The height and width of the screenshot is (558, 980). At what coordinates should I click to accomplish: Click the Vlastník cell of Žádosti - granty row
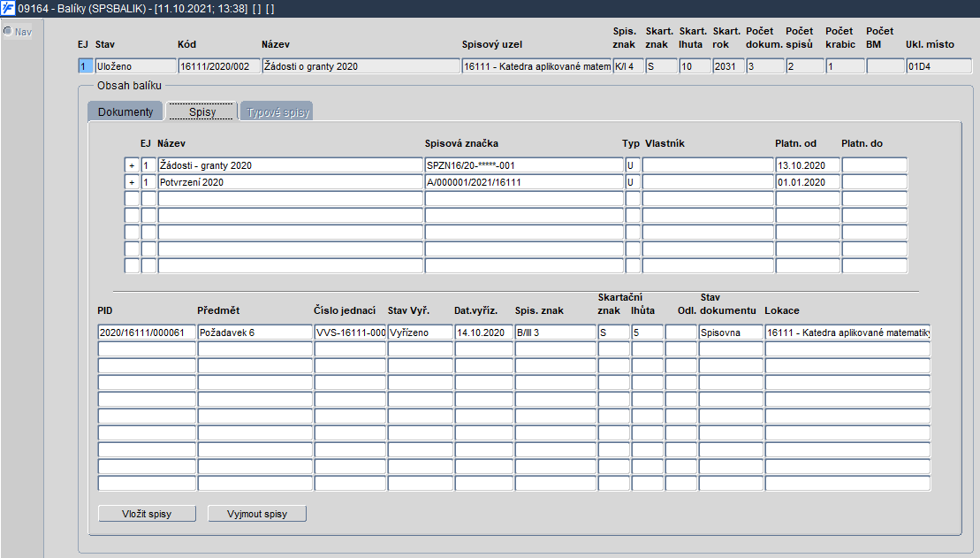click(708, 165)
